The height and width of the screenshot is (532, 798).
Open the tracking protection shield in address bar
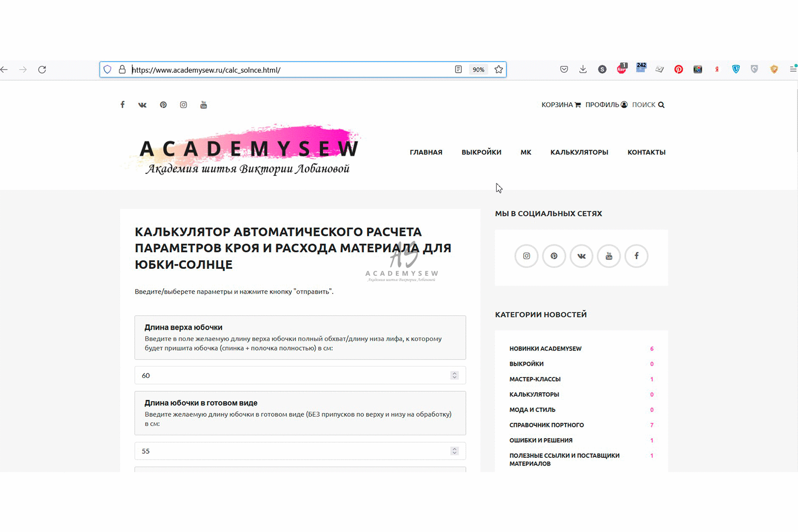107,70
